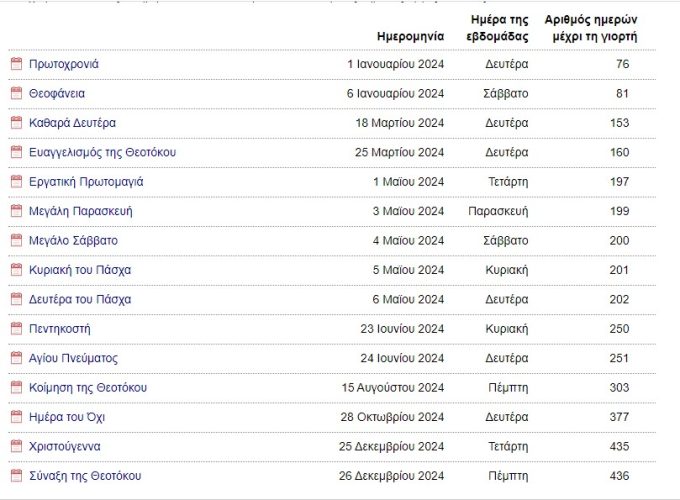The image size is (680, 500).
Task: Open the Ευαγγελισμός της Θεοτόκου link
Action: pyautogui.click(x=102, y=153)
